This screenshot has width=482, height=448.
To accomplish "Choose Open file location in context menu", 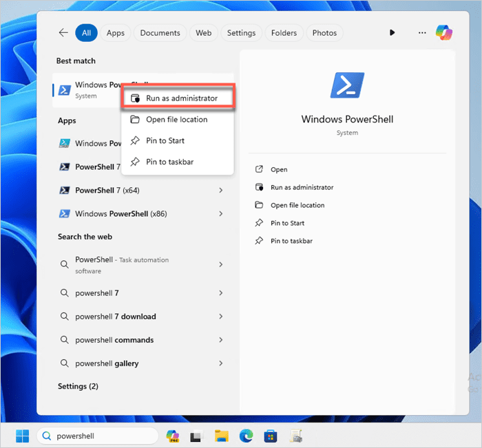I will tap(178, 119).
